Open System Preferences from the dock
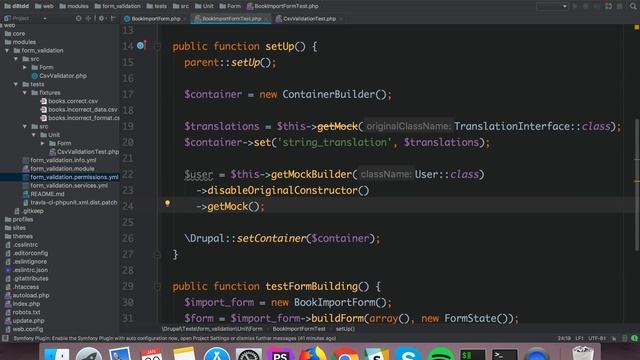 tap(248, 354)
